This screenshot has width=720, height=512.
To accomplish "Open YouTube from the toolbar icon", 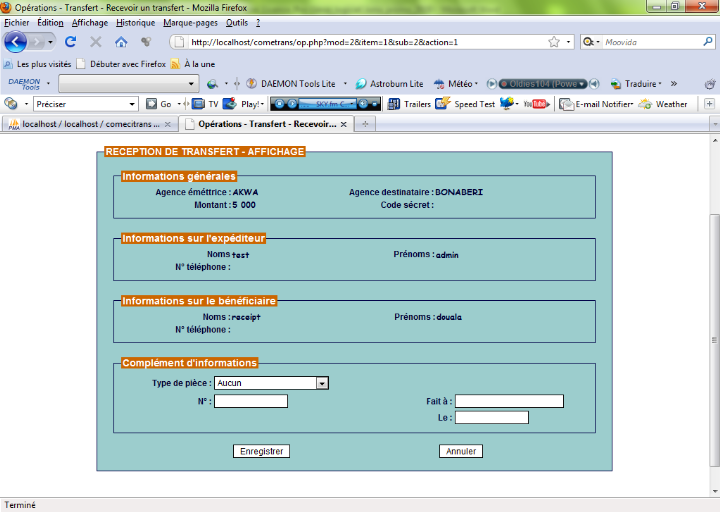I will click(535, 104).
